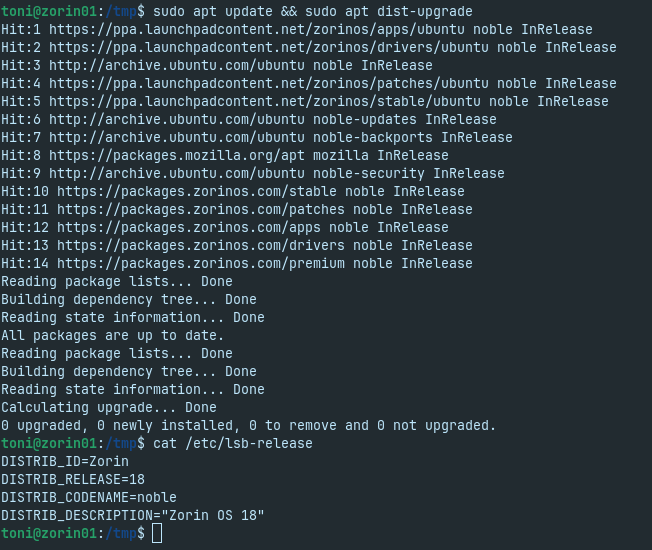Click the 'sudo apt update' command text
This screenshot has width=652, height=550.
tap(212, 11)
